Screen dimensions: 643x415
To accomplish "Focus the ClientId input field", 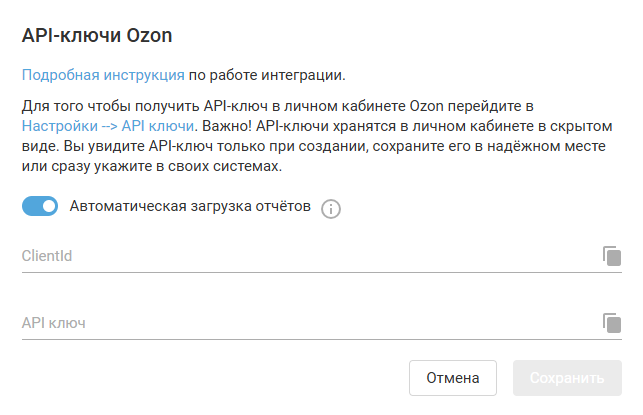I will pos(300,256).
